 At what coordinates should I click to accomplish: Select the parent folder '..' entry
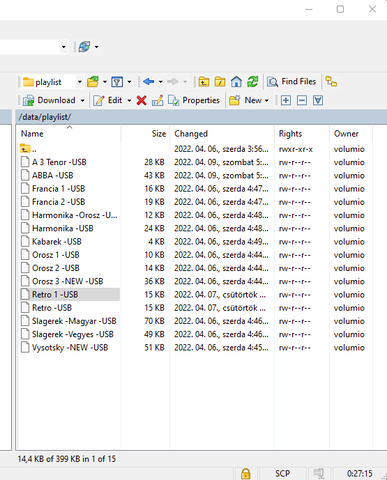(28, 149)
